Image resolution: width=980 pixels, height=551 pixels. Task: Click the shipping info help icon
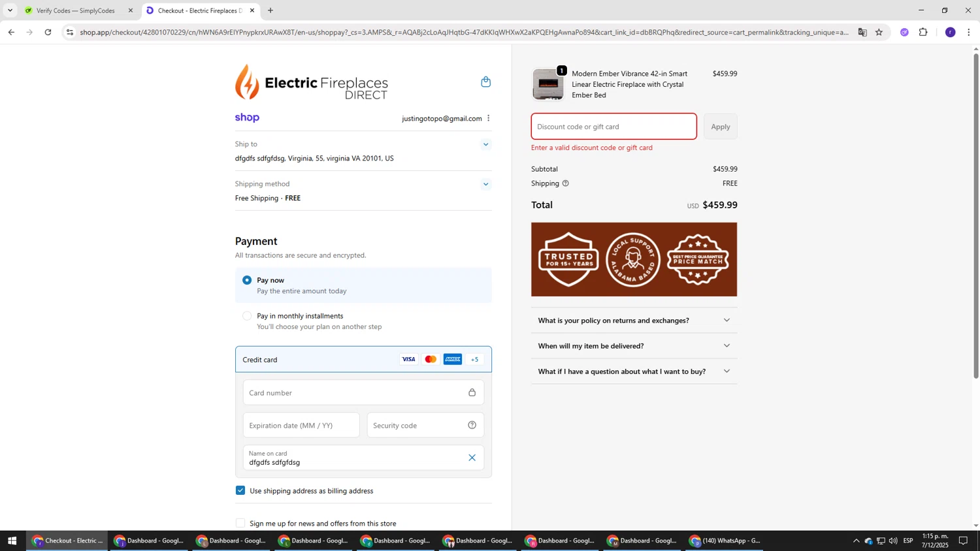pyautogui.click(x=566, y=183)
